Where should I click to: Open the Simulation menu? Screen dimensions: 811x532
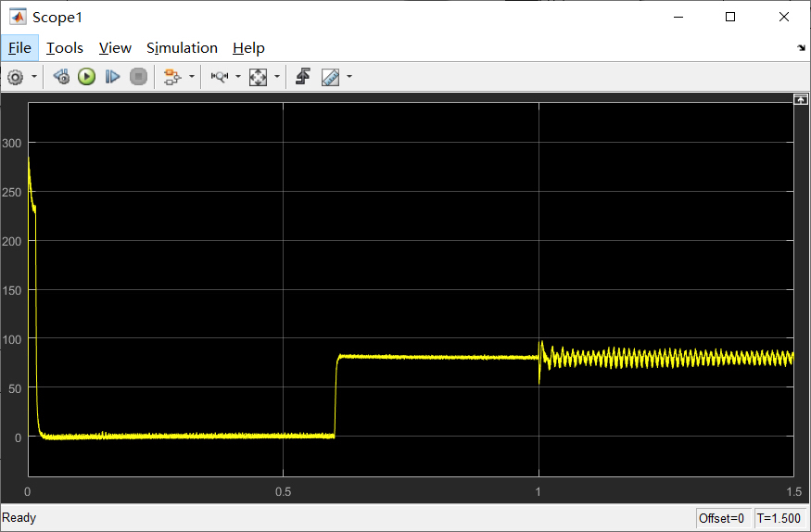182,48
